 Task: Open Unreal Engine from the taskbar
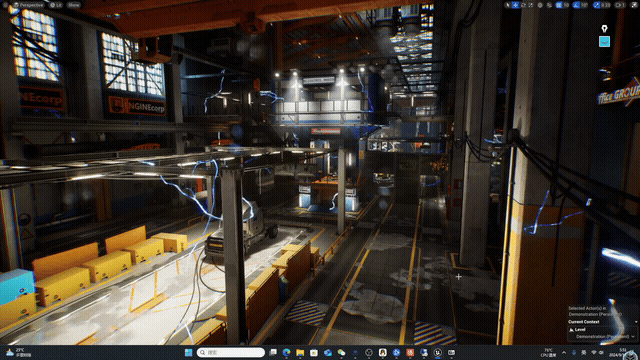(x=438, y=352)
